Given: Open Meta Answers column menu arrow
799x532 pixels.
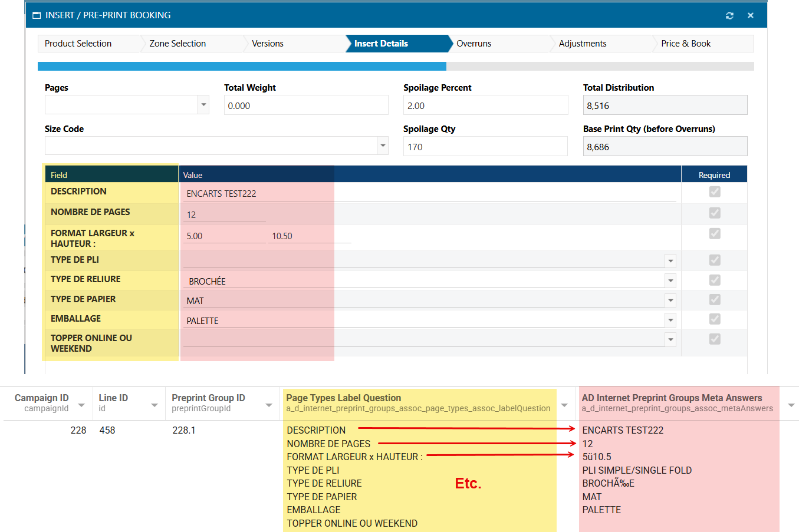Looking at the screenshot, I should pos(791,405).
